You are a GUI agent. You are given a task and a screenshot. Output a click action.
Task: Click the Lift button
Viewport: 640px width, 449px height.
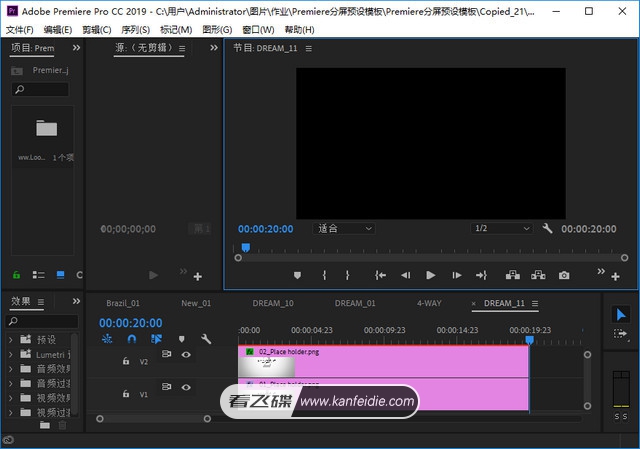point(513,276)
